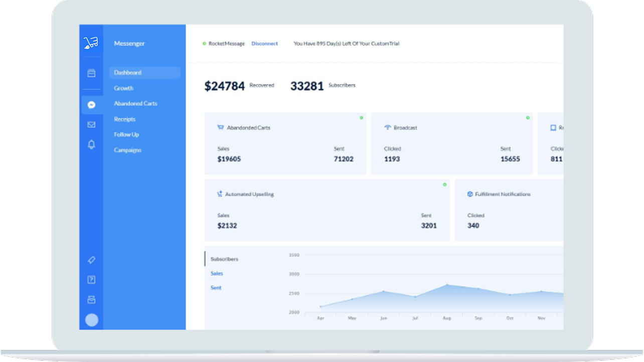
Task: Click the green status dot on the Abandoned Carts card
Action: point(361,117)
